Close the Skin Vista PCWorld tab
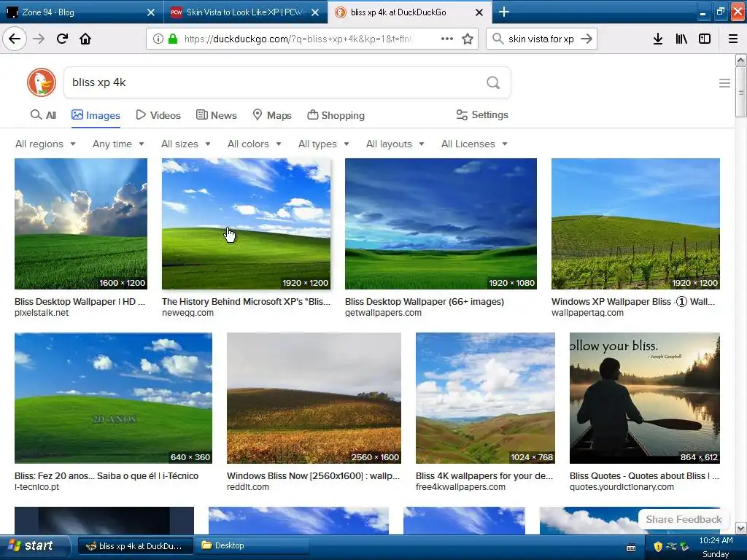This screenshot has height=560, width=747. click(x=315, y=12)
